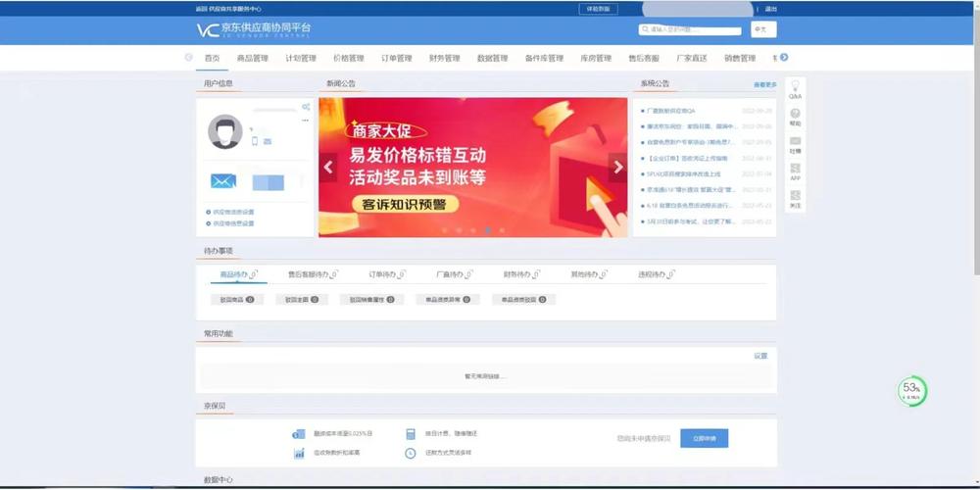The width and height of the screenshot is (980, 490).
Task: Open the 中文 language dropdown
Action: pyautogui.click(x=763, y=29)
